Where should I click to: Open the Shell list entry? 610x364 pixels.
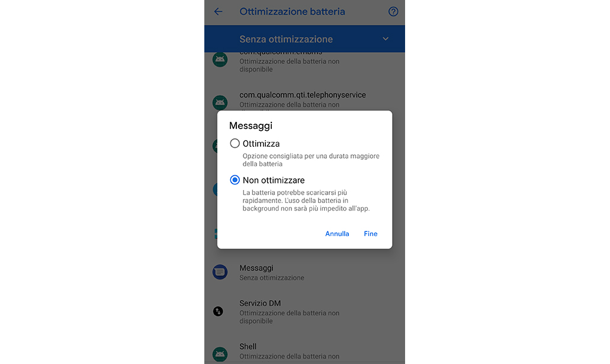pos(304,352)
